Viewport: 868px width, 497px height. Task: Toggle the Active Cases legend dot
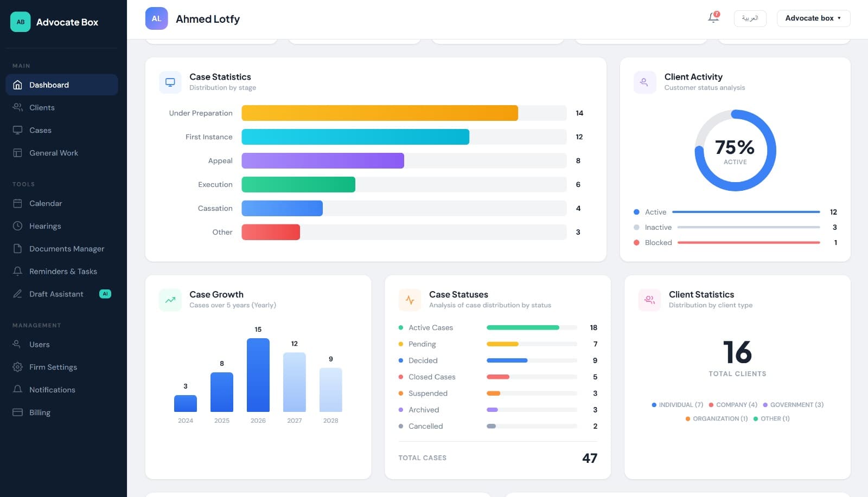(x=400, y=327)
